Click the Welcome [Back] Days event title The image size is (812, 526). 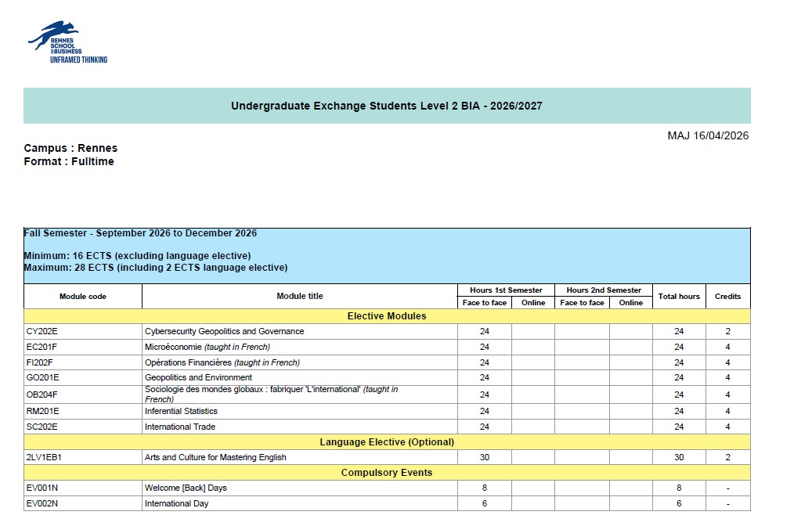[186, 488]
